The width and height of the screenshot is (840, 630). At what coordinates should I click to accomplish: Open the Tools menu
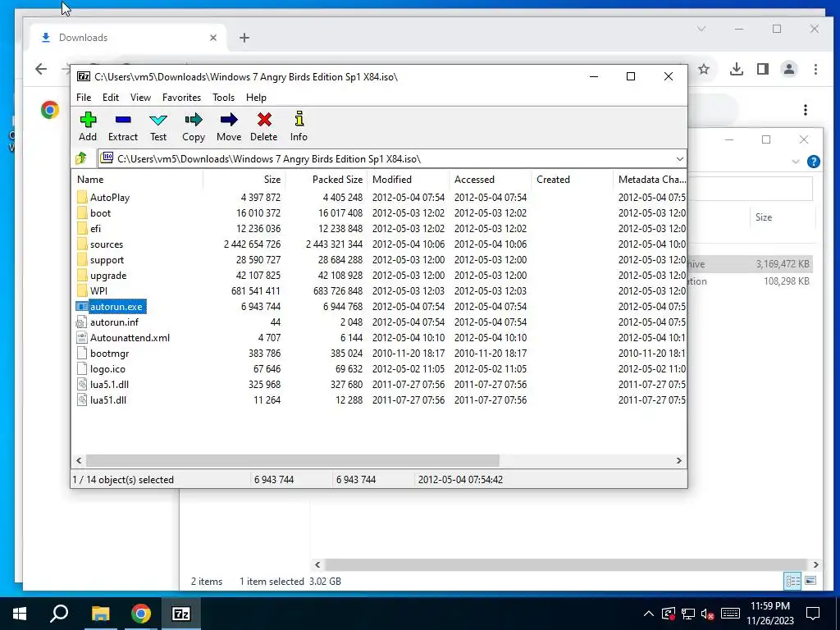point(223,98)
